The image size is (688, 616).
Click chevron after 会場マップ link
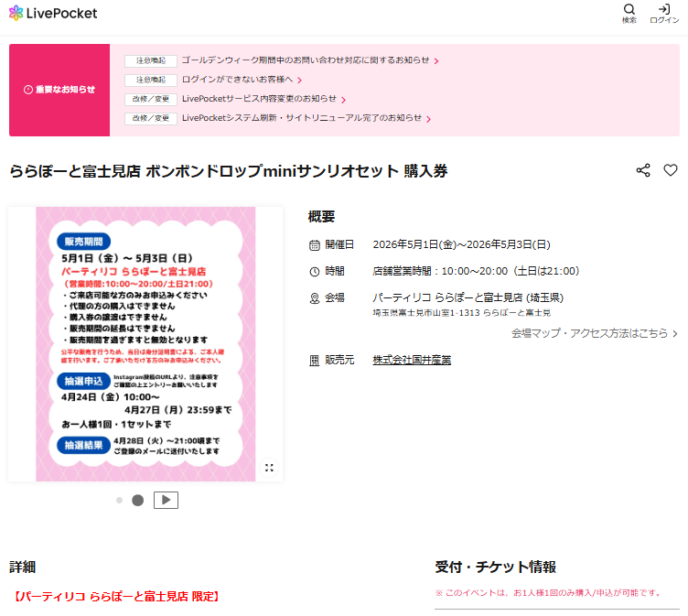click(x=675, y=334)
